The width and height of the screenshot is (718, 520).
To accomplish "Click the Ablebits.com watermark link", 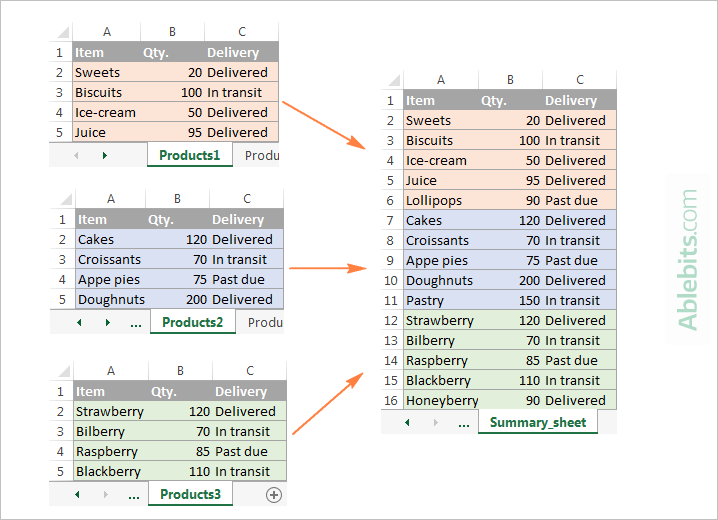I will click(x=688, y=261).
